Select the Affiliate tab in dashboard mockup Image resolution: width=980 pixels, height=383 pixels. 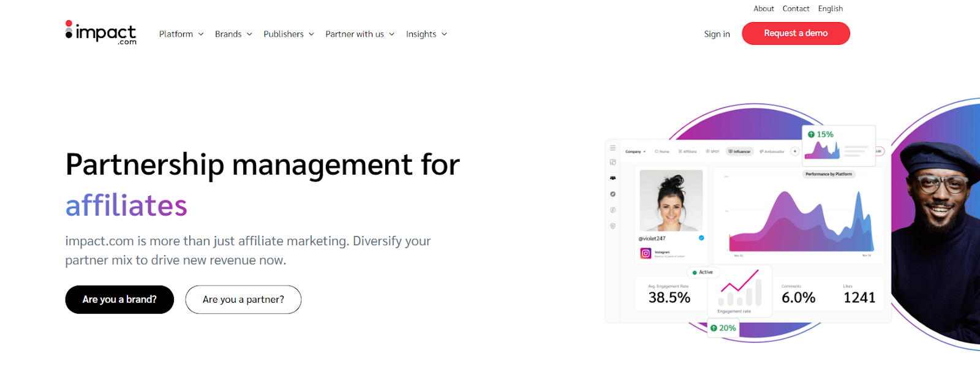click(x=687, y=151)
